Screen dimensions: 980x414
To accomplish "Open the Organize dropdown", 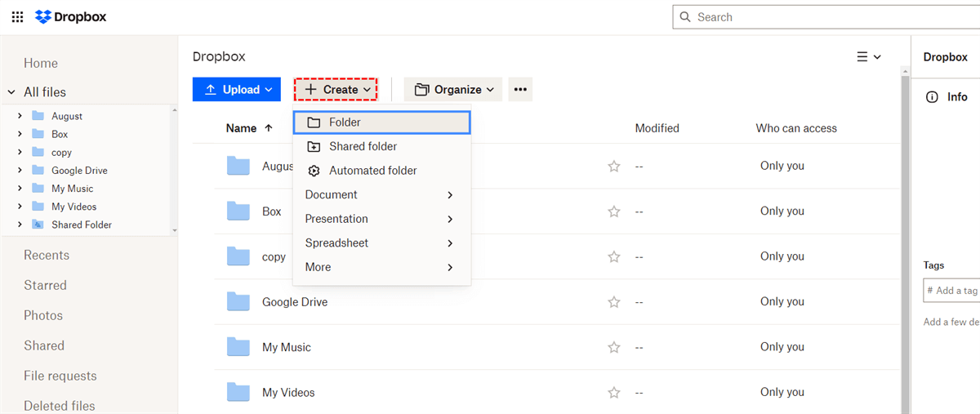I will click(x=453, y=90).
